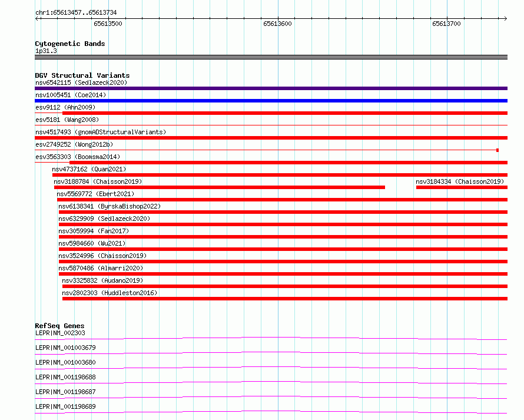Click the red nsv2802303 variant bar
The image size is (524, 420).
(285, 299)
